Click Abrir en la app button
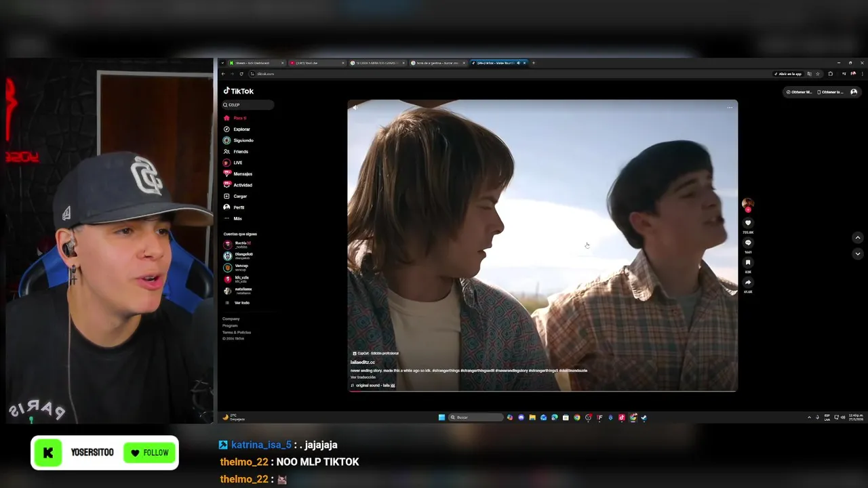 (787, 74)
